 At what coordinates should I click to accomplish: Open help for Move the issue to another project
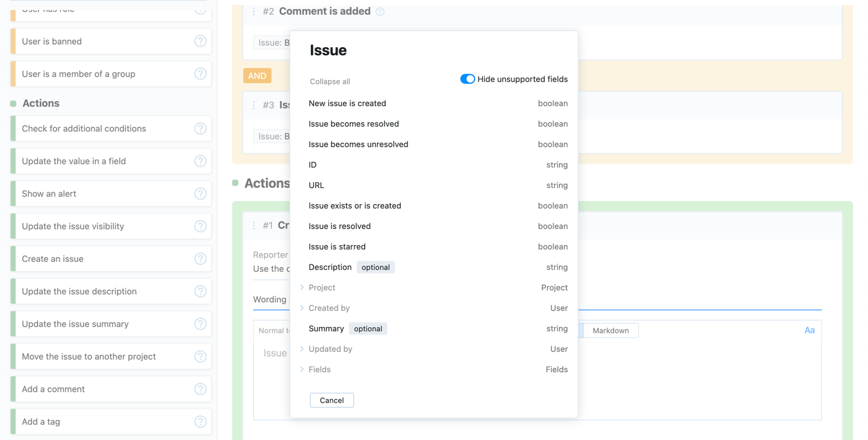[x=200, y=356]
